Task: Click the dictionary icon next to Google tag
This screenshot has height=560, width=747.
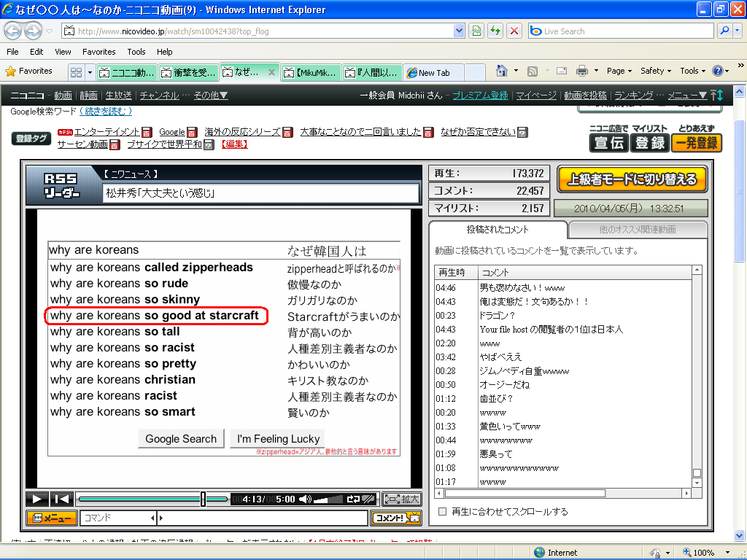Action: (192, 133)
